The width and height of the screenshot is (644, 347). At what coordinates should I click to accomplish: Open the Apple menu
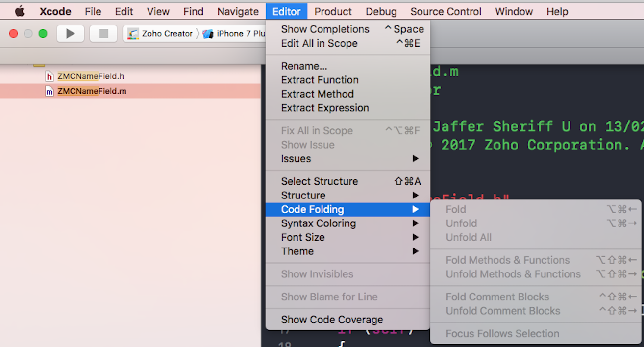tap(20, 11)
